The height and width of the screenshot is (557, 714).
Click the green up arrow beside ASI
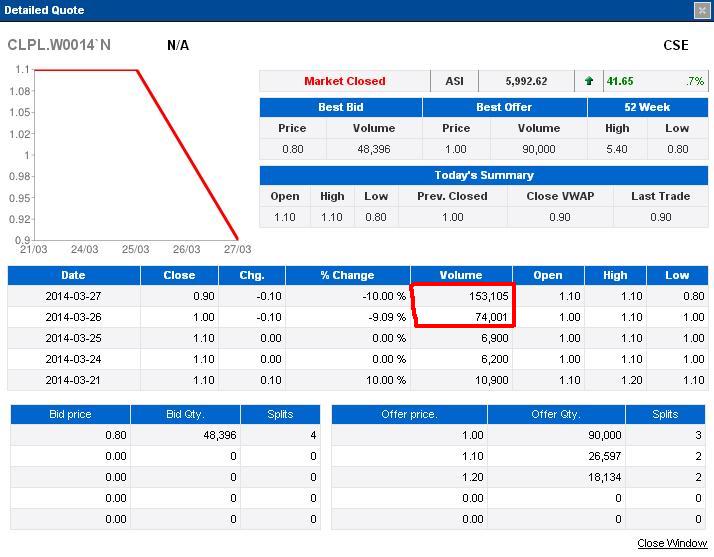(x=589, y=81)
